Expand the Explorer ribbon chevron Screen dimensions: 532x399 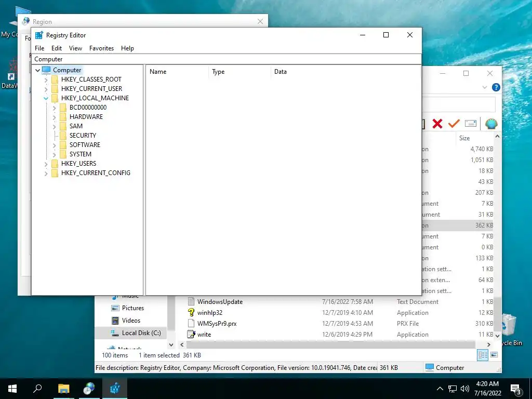tap(485, 87)
